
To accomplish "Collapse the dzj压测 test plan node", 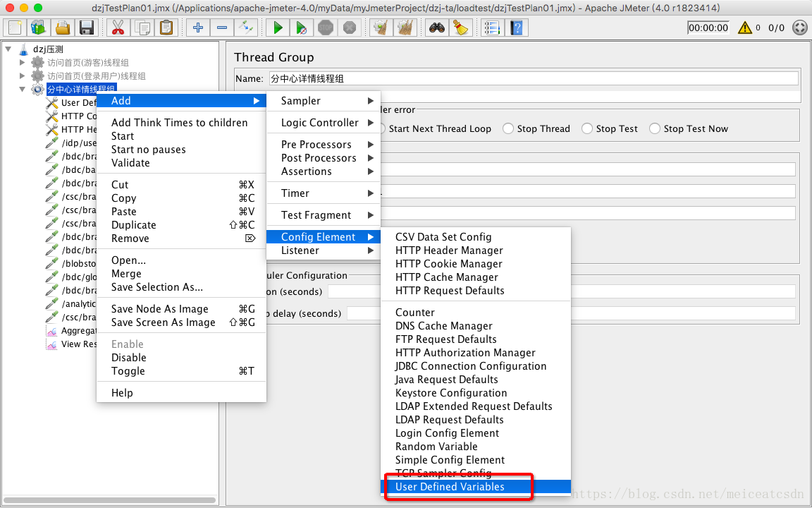I will [x=8, y=49].
